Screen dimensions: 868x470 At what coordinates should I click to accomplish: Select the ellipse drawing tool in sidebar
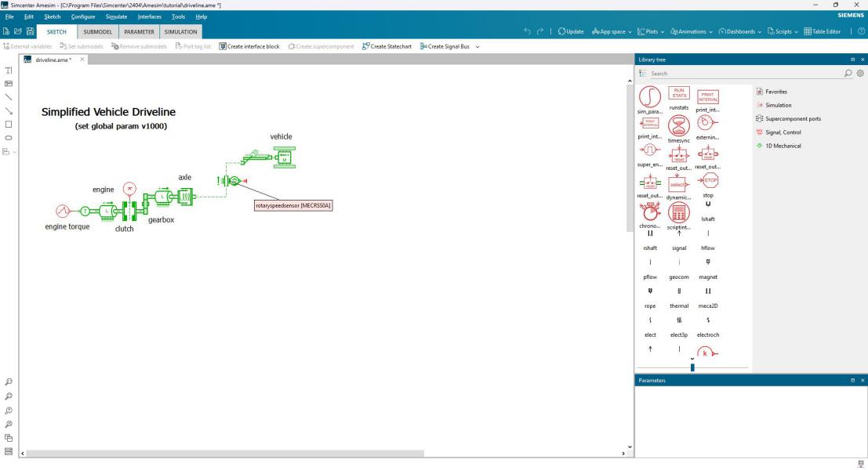[9, 137]
